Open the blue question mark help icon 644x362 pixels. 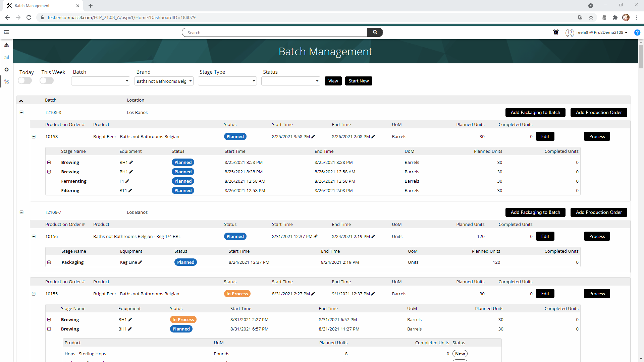(637, 33)
